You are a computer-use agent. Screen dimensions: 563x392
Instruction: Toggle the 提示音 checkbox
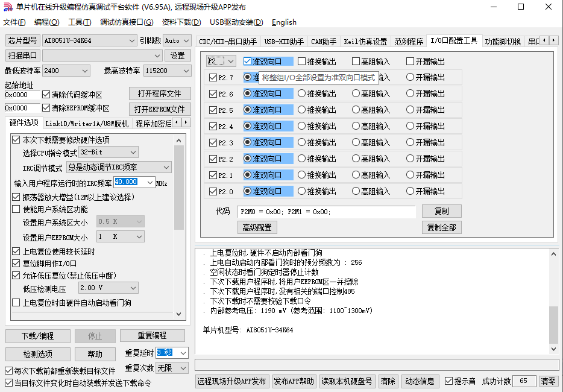click(x=448, y=381)
